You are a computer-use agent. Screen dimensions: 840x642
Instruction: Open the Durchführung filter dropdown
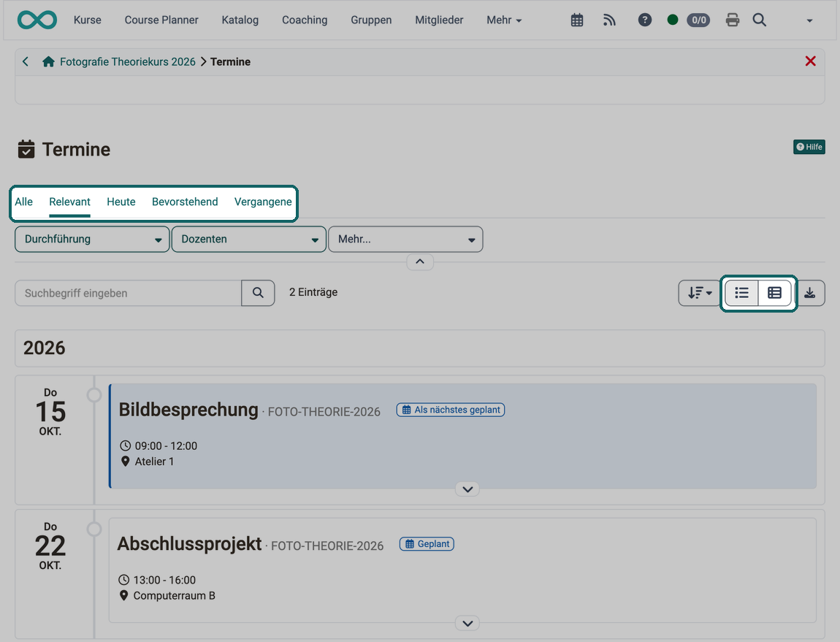[92, 239]
